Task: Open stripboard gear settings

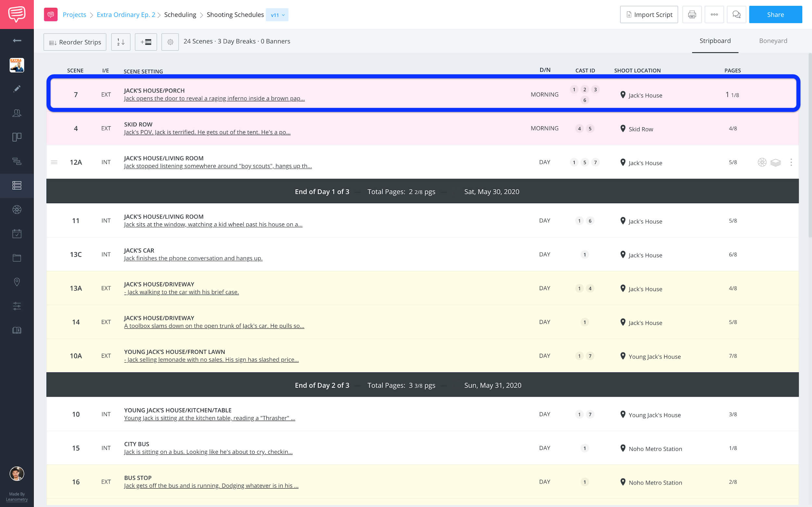Action: click(x=170, y=42)
